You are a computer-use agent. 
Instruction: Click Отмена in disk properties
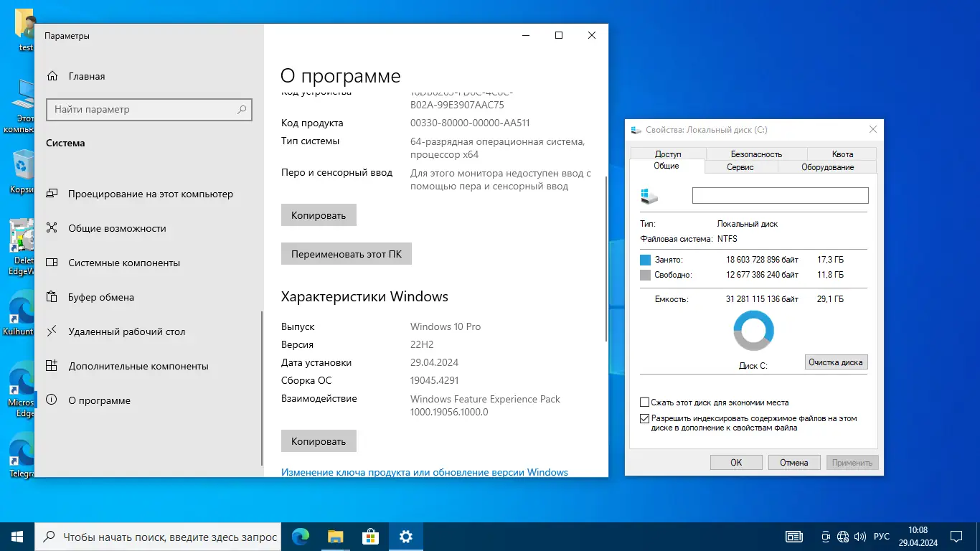pyautogui.click(x=794, y=463)
